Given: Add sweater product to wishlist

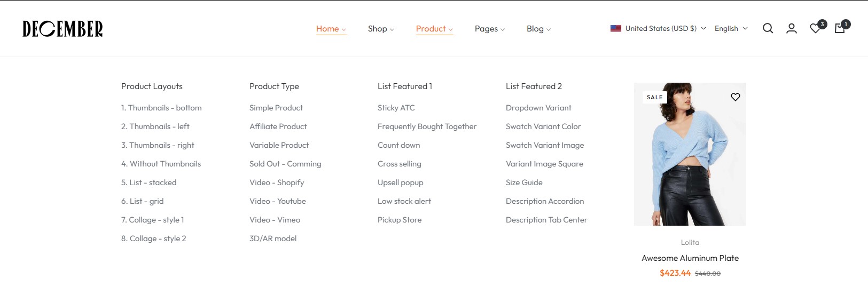Looking at the screenshot, I should (x=736, y=97).
